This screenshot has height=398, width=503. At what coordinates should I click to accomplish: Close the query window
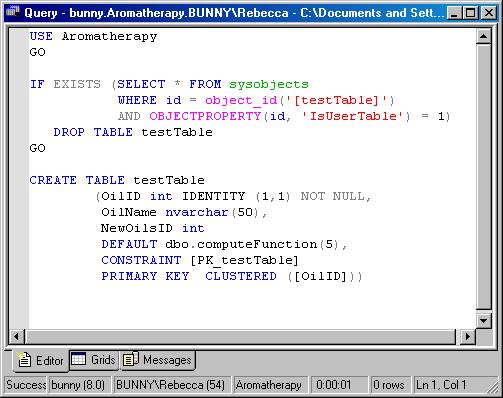tap(488, 13)
